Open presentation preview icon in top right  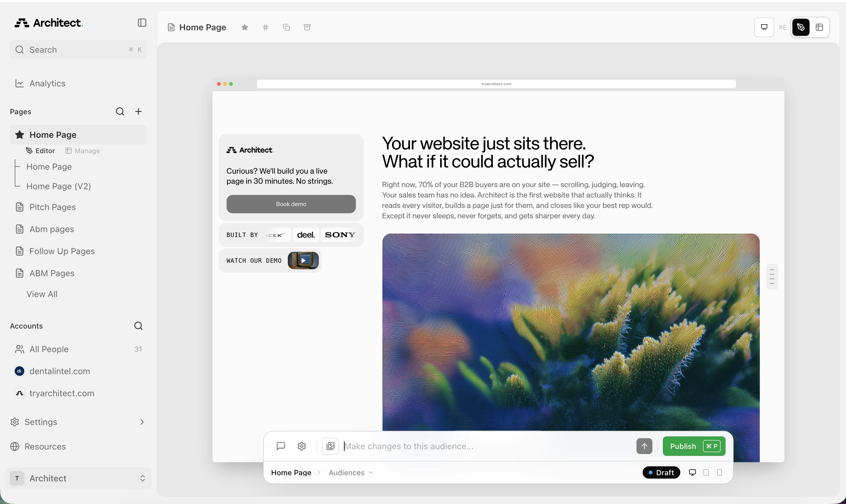(764, 27)
